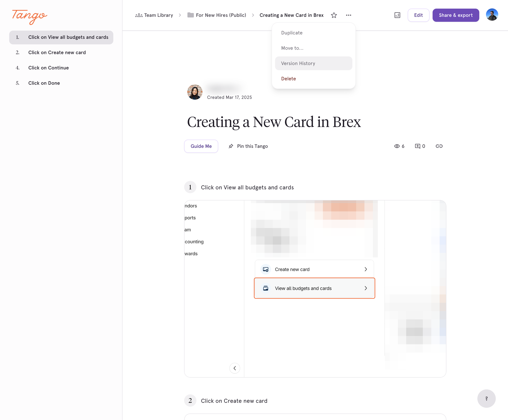Click the page title Creating a New Card in Brex
The width and height of the screenshot is (508, 420).
coord(274,122)
